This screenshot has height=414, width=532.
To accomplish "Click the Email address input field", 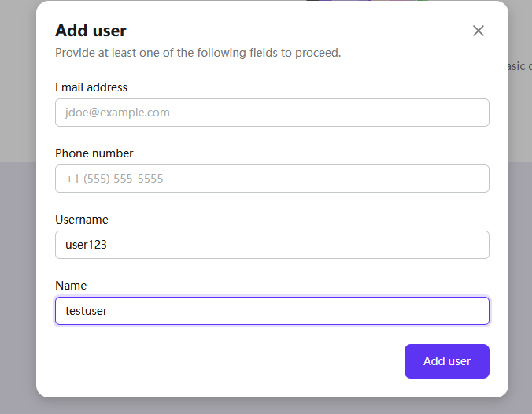I will tap(272, 113).
